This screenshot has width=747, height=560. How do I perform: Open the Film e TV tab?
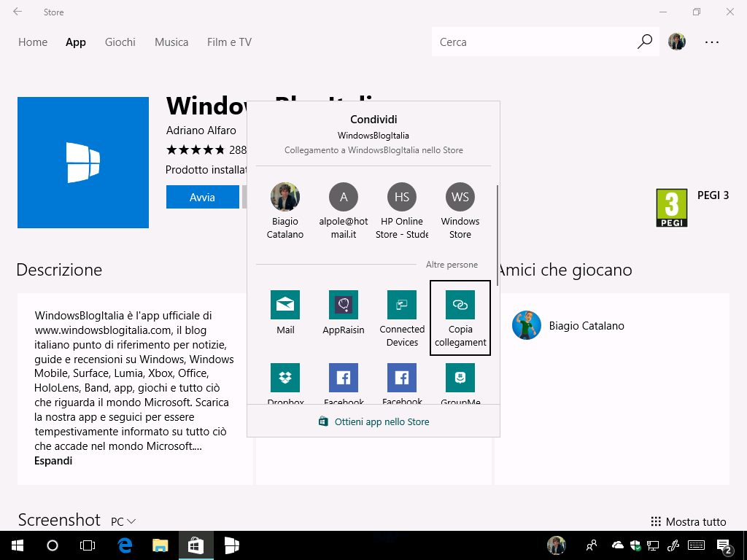[229, 42]
